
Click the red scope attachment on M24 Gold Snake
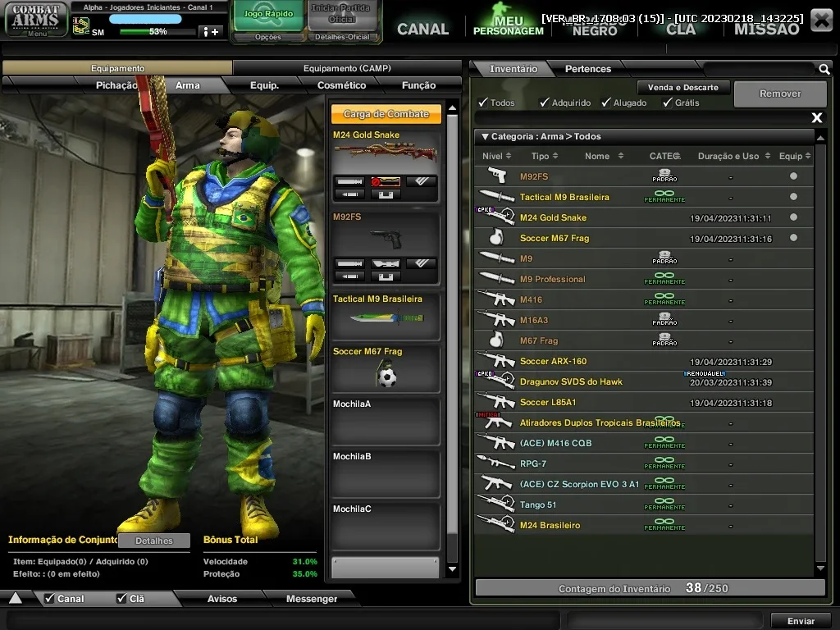[386, 182]
